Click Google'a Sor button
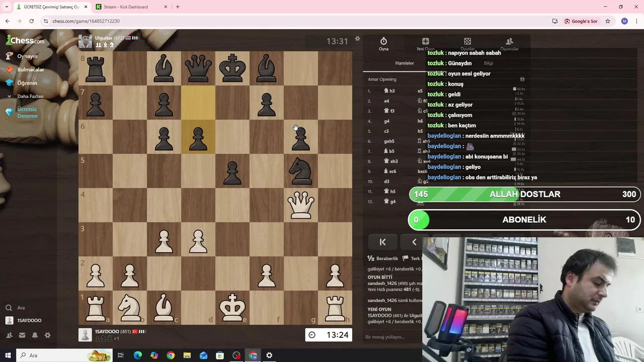This screenshot has height=362, width=644. click(581, 21)
